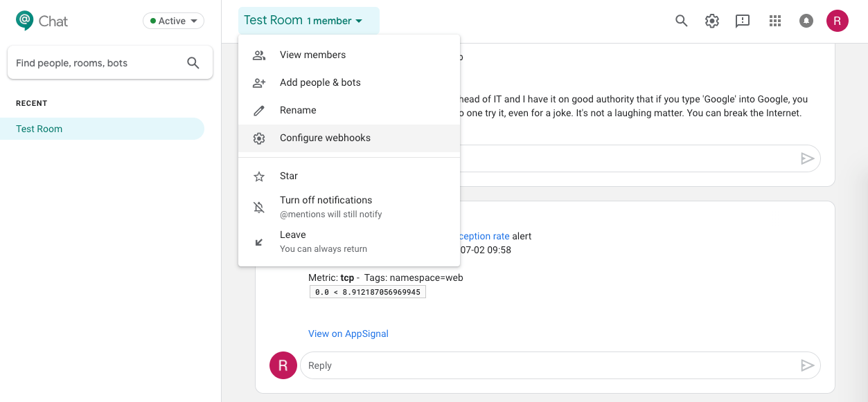Select Turn off notifications

tap(349, 207)
